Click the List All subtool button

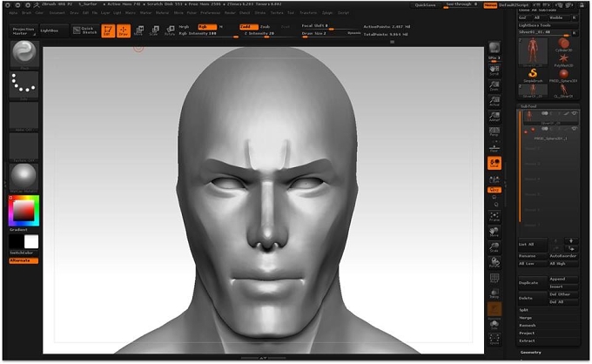coord(533,245)
